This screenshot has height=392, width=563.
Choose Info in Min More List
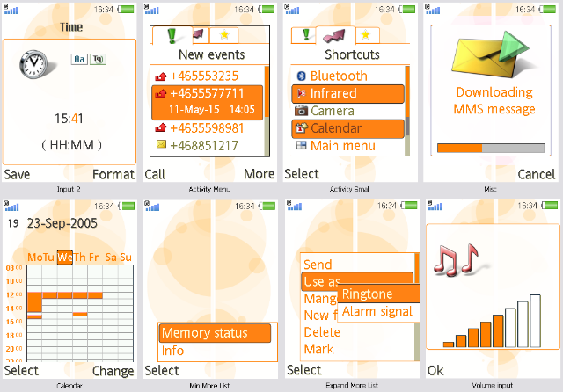coord(215,351)
